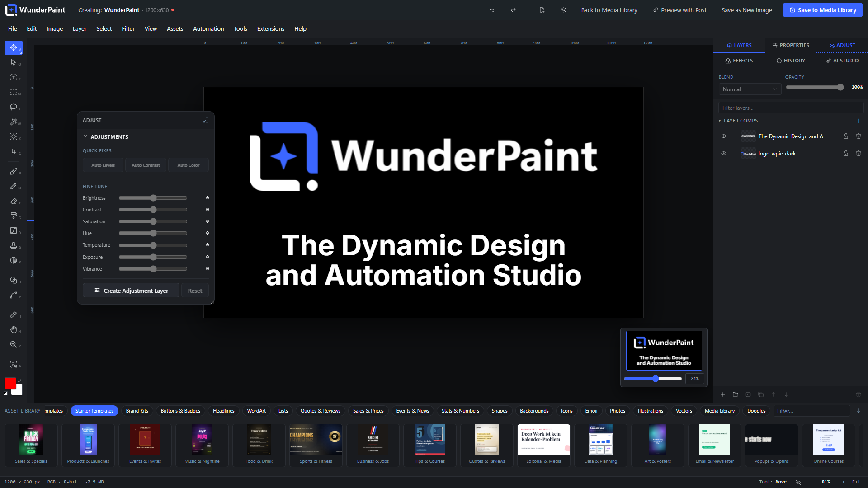Open the Extensions menu

pyautogui.click(x=271, y=28)
